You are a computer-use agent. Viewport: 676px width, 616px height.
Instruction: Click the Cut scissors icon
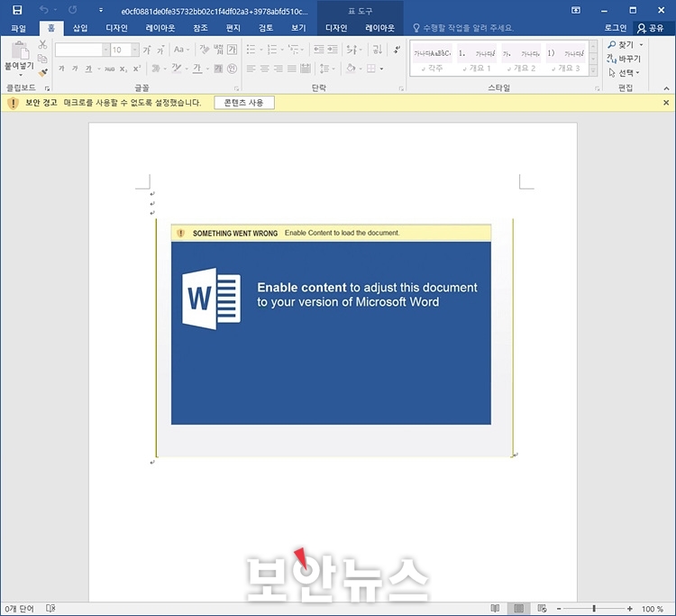point(42,44)
